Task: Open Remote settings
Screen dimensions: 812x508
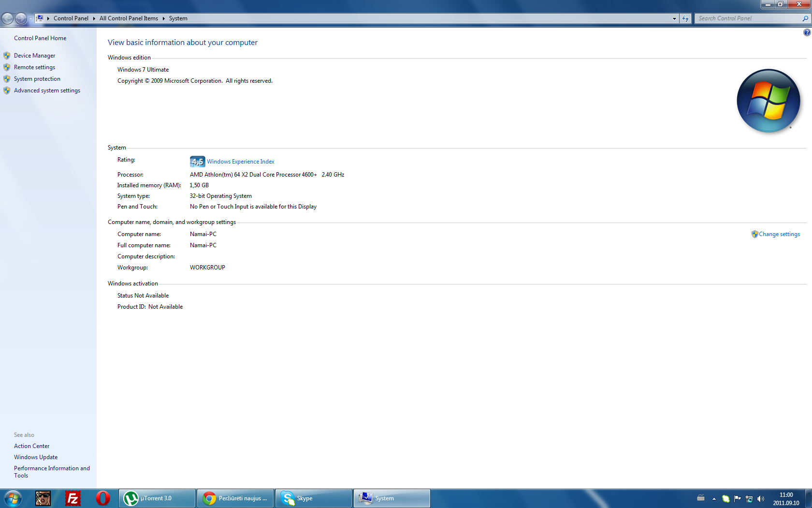Action: coord(34,67)
